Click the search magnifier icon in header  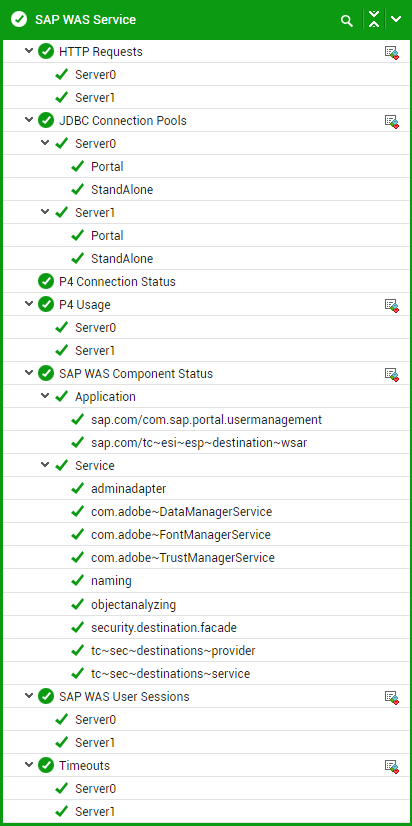(347, 21)
